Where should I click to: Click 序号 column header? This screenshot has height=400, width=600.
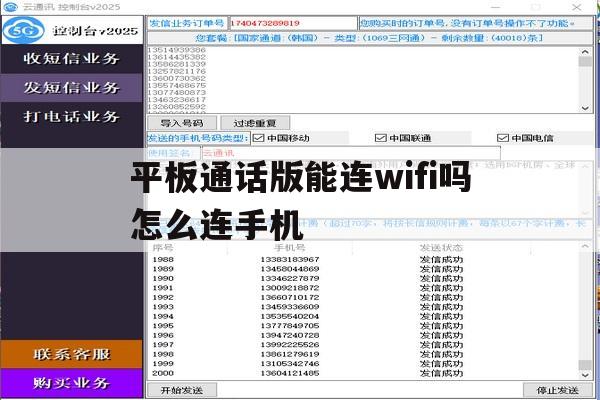point(163,248)
